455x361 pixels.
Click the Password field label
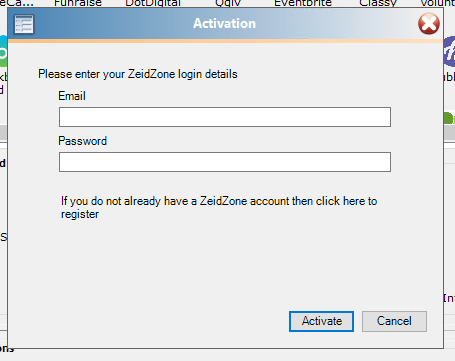pyautogui.click(x=83, y=141)
